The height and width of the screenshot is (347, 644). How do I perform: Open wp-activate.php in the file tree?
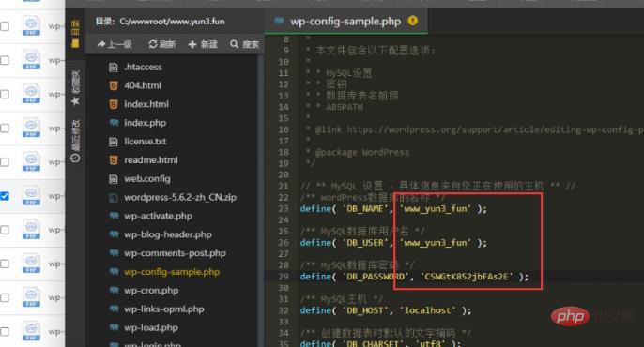click(x=158, y=216)
